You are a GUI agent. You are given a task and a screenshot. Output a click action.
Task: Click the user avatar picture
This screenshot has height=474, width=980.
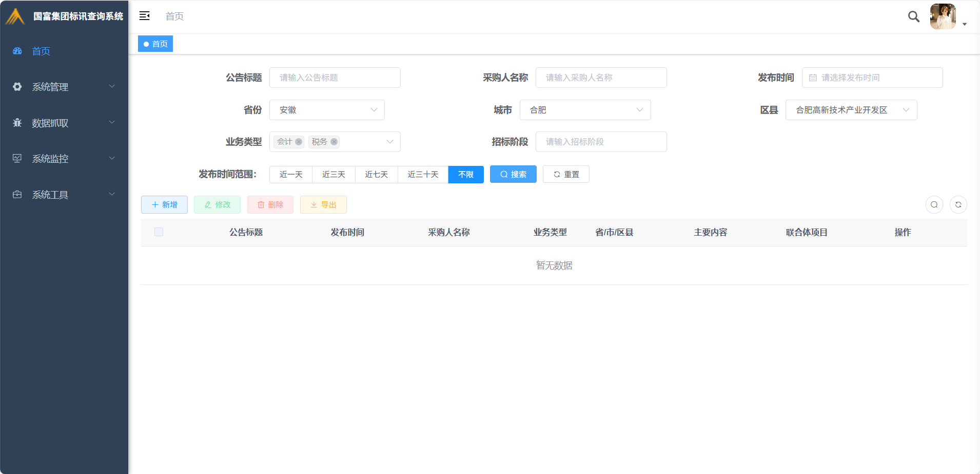click(x=943, y=16)
